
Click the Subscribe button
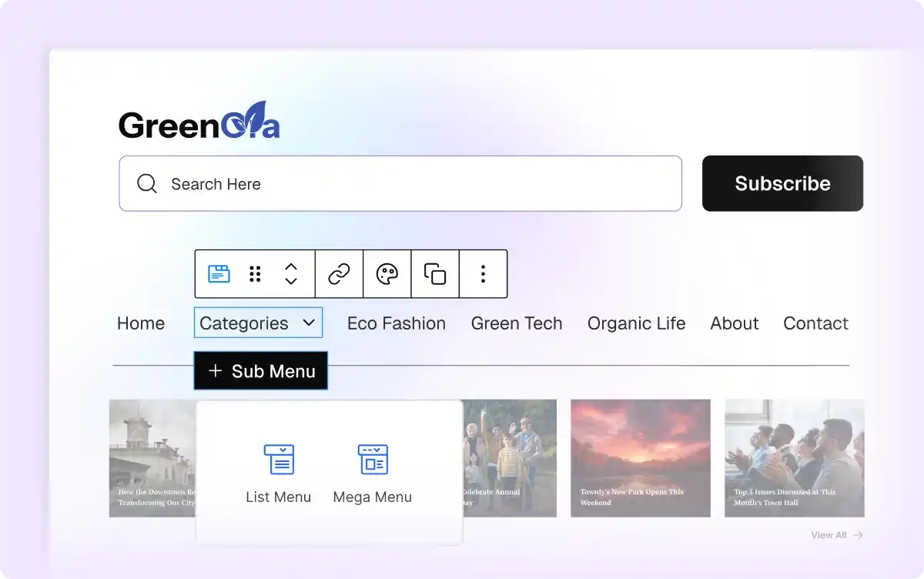tap(782, 183)
